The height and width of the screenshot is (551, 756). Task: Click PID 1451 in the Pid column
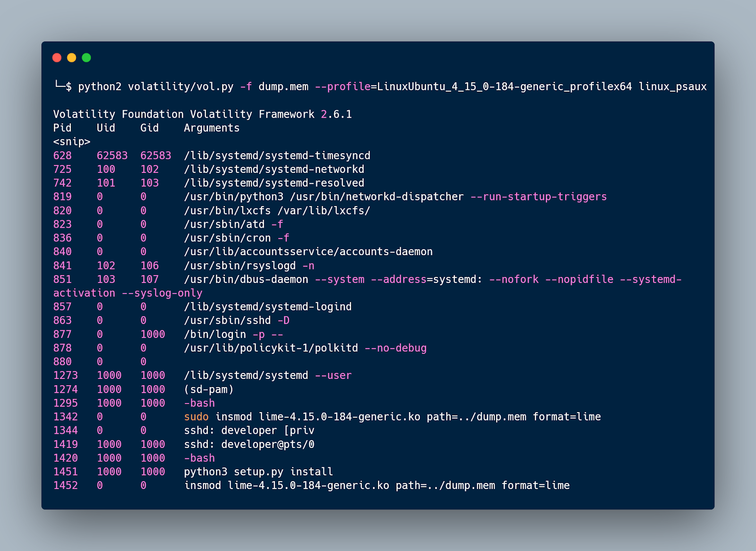tap(66, 472)
